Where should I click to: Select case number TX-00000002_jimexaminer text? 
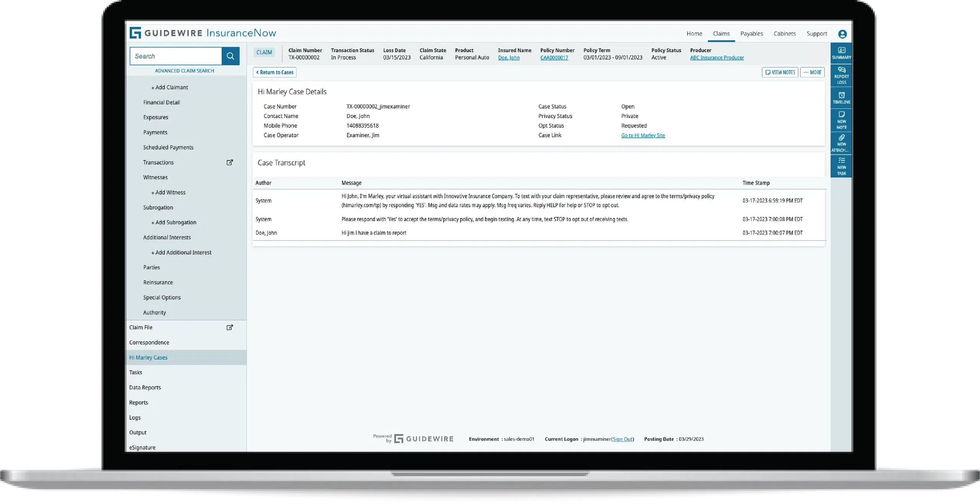click(x=378, y=106)
